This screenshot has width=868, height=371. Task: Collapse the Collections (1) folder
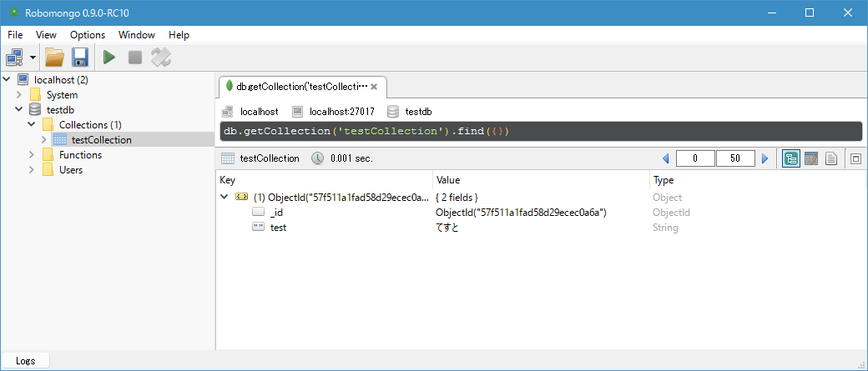tap(32, 124)
